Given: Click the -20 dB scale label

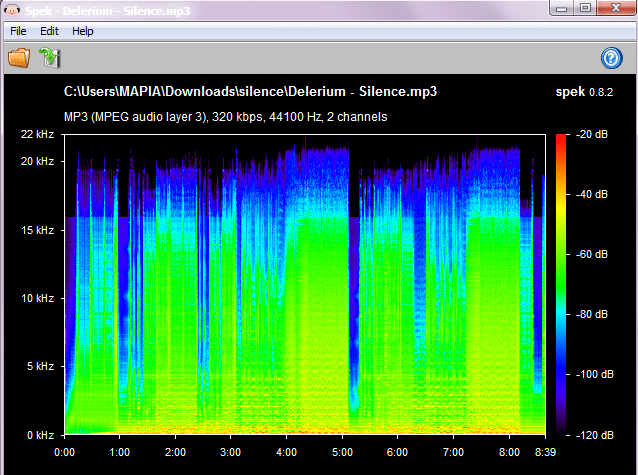Looking at the screenshot, I should (592, 134).
